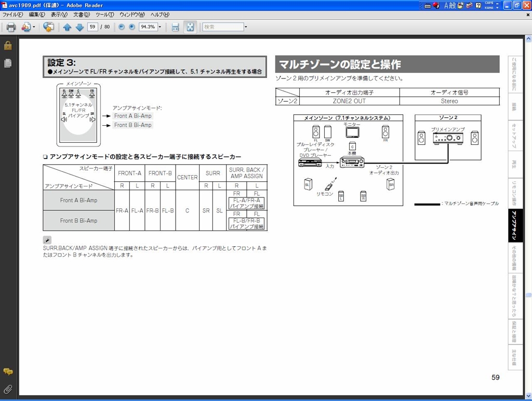Minimize the language bar with the small dash

(x=497, y=3)
